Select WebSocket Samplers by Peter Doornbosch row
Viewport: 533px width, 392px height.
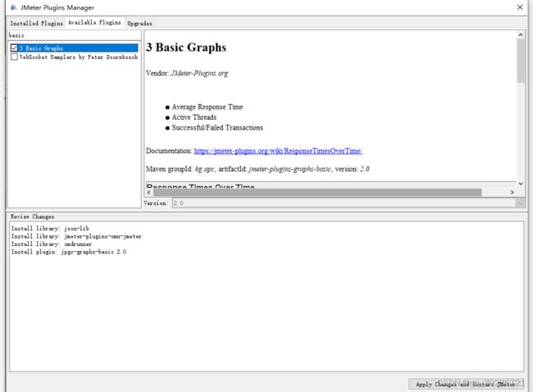[x=74, y=57]
